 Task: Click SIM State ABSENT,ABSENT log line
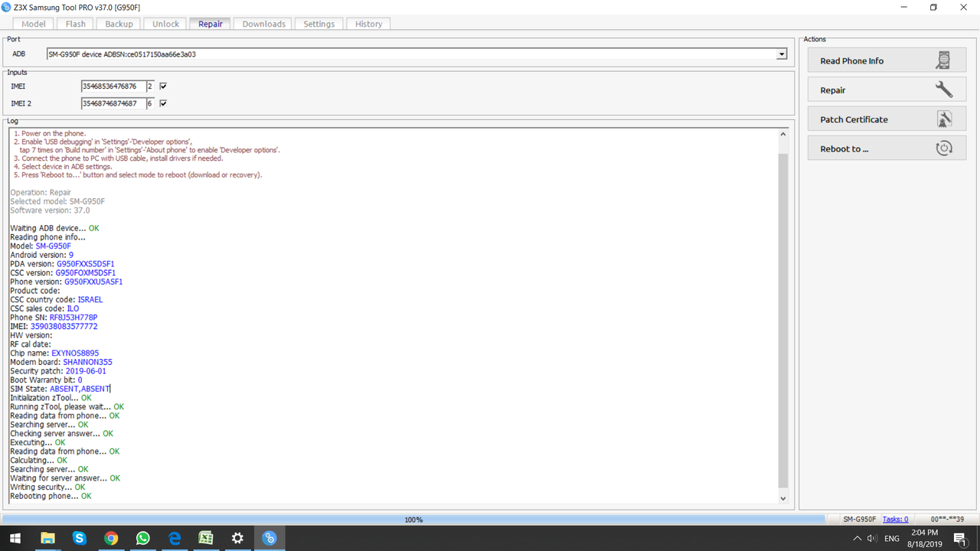click(60, 389)
